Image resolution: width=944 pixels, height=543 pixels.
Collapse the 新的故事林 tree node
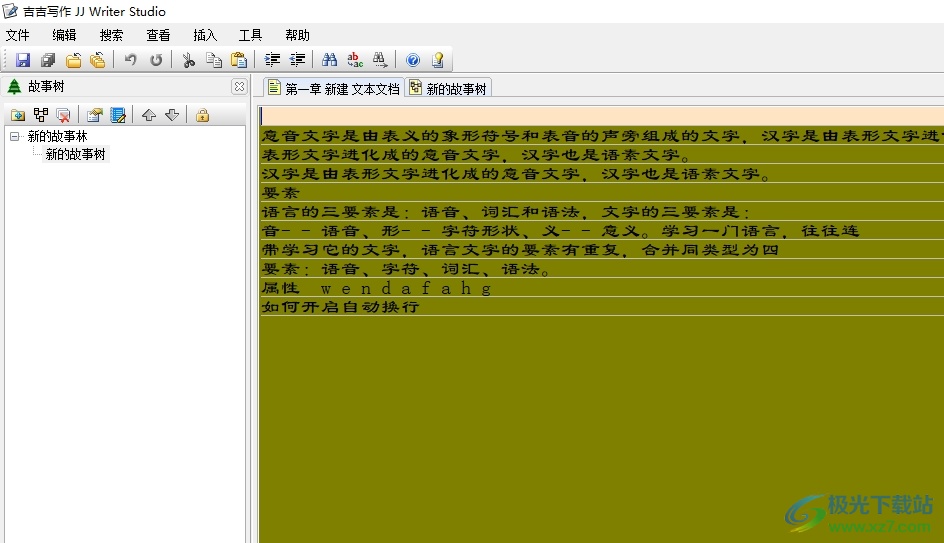[14, 137]
